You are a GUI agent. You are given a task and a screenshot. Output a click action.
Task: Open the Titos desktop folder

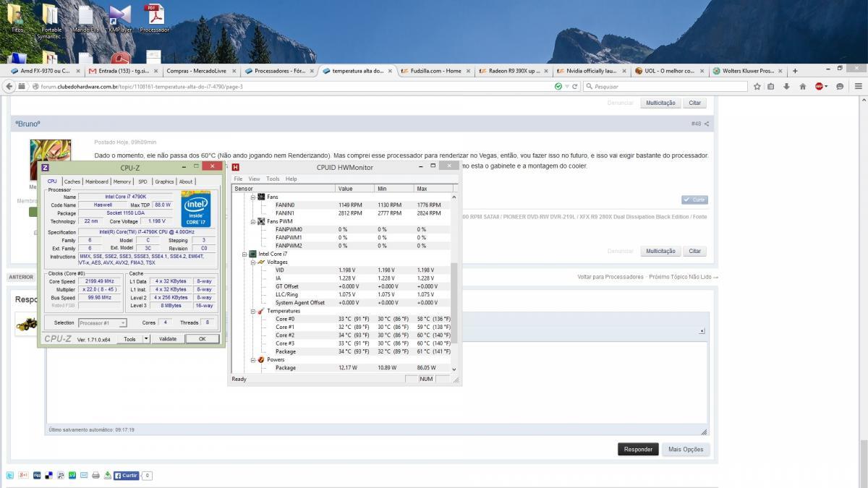click(17, 19)
